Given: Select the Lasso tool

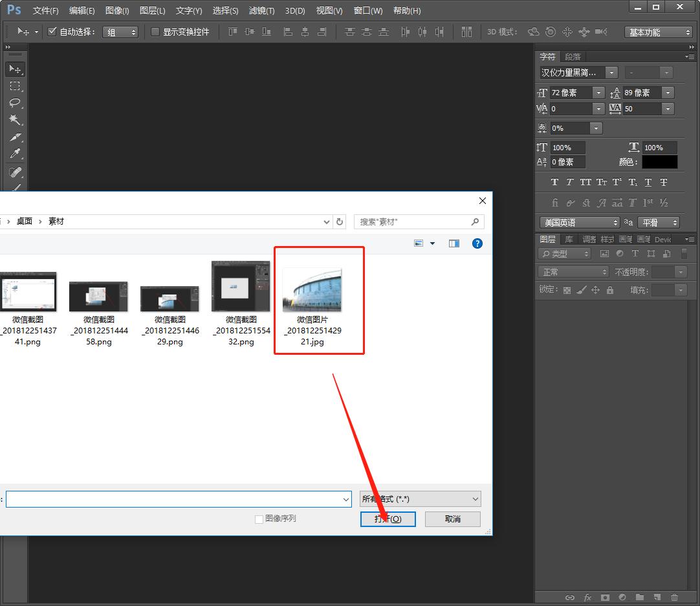Looking at the screenshot, I should 14,103.
